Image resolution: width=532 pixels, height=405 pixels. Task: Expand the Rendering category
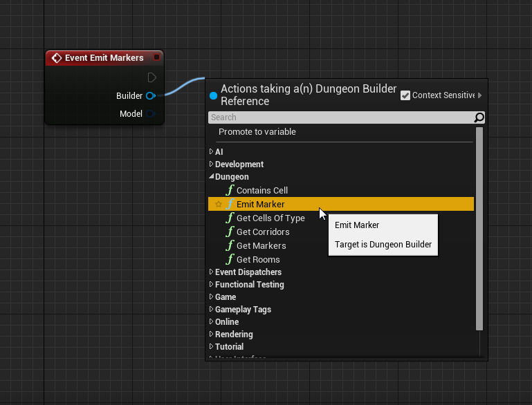211,334
